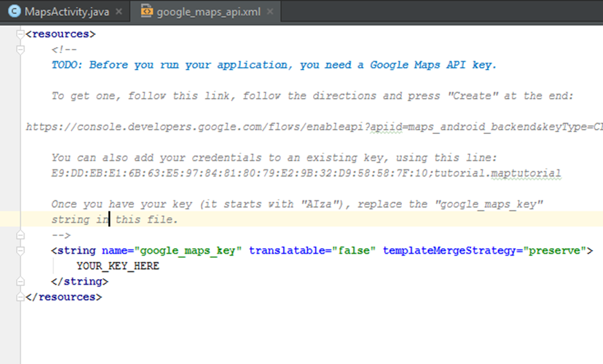The height and width of the screenshot is (364, 603).
Task: Click the console.developers.google.com URL line
Action: point(314,126)
